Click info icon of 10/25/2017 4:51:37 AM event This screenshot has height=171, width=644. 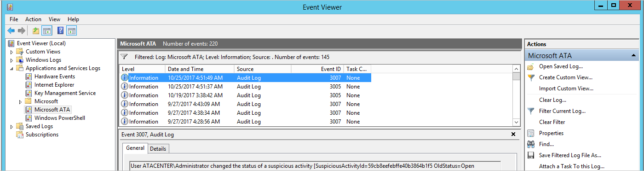tap(125, 87)
